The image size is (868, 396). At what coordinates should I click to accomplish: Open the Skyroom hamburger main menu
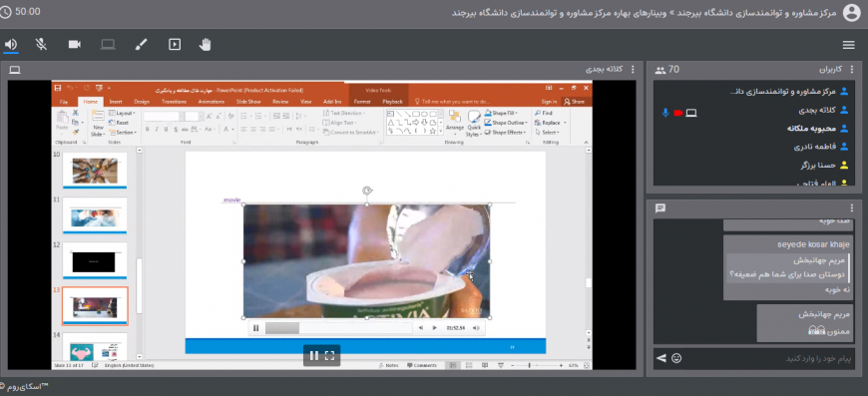pyautogui.click(x=849, y=45)
